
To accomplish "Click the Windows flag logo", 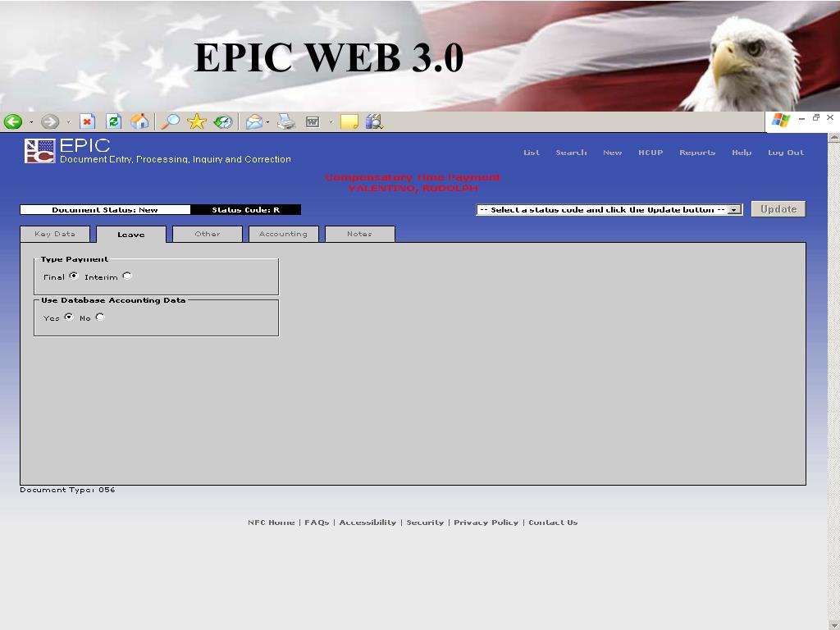I will tap(781, 120).
